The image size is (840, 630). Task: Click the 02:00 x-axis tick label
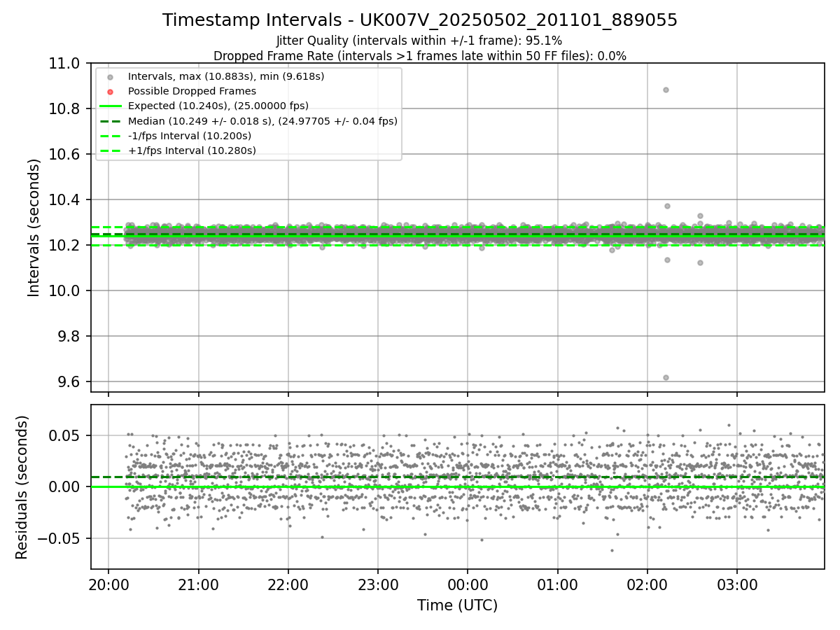647,584
